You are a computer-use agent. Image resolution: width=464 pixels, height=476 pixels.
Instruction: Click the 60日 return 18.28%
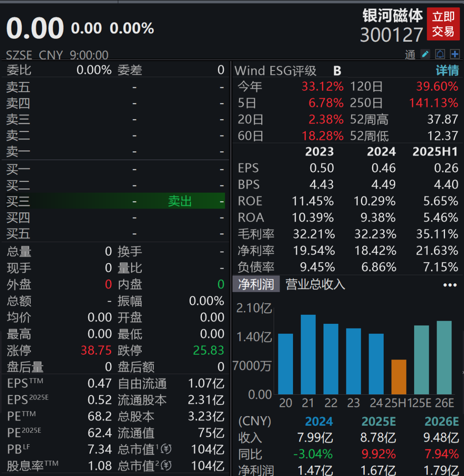click(x=322, y=136)
